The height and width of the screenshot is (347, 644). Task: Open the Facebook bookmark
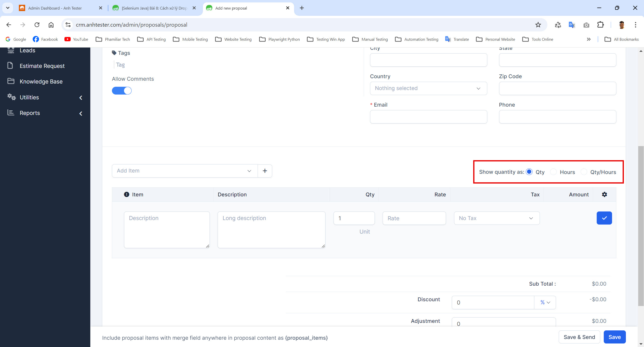click(x=45, y=39)
